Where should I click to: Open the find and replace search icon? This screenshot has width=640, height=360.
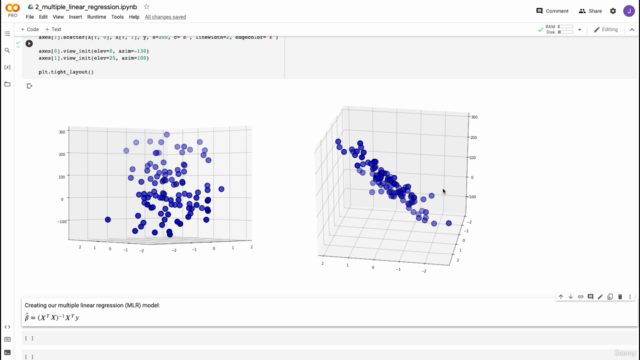(x=7, y=51)
